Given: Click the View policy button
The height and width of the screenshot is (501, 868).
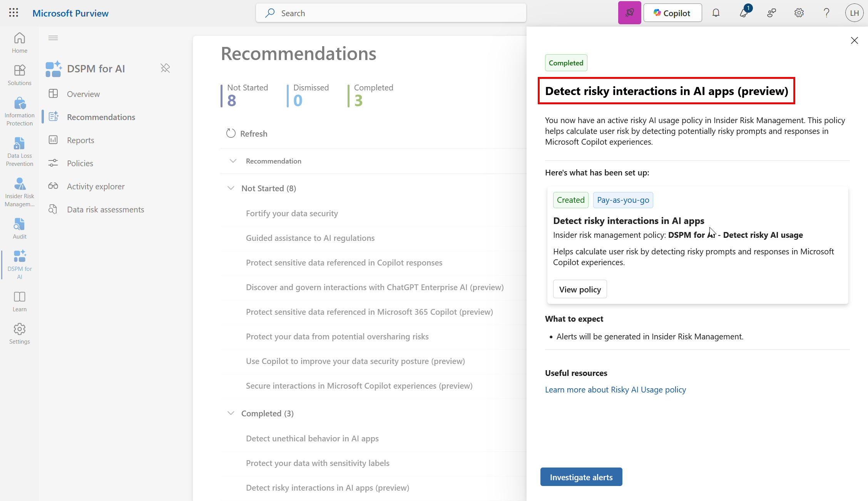Looking at the screenshot, I should click(580, 289).
